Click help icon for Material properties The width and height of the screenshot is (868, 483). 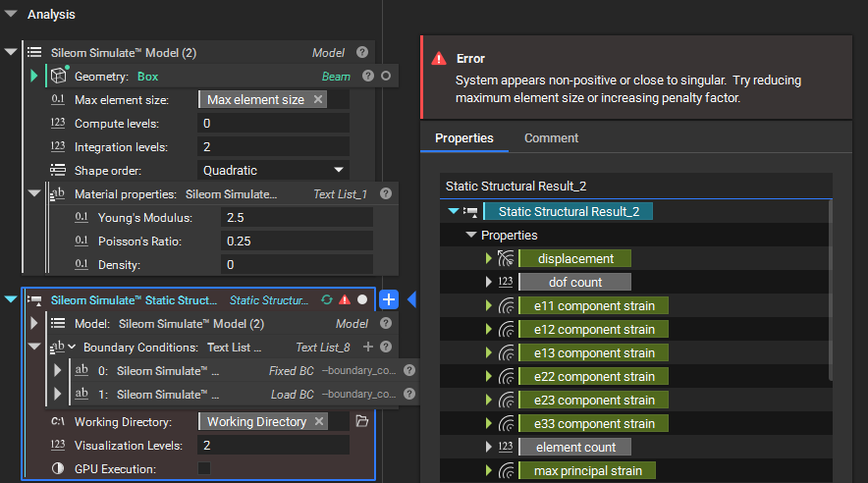[x=386, y=193]
